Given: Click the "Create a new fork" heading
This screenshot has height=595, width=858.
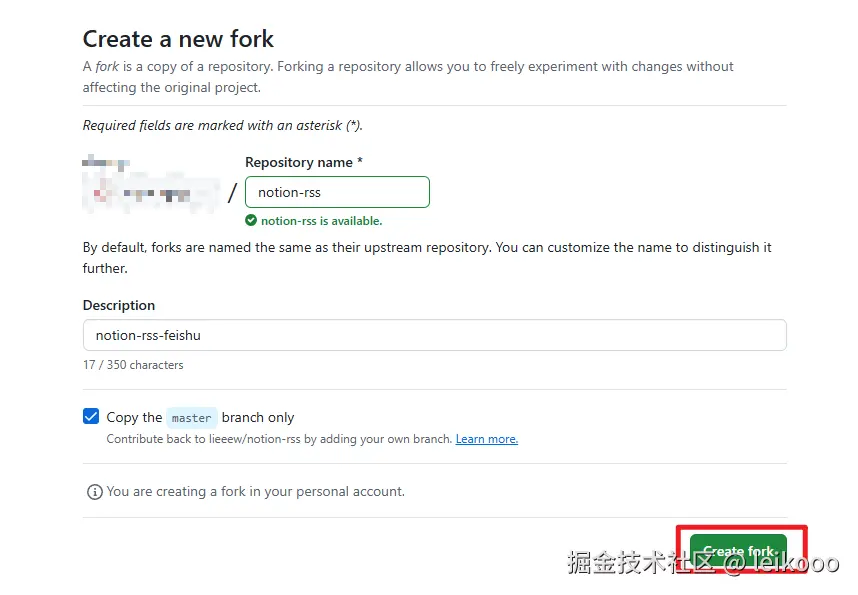Looking at the screenshot, I should point(178,39).
